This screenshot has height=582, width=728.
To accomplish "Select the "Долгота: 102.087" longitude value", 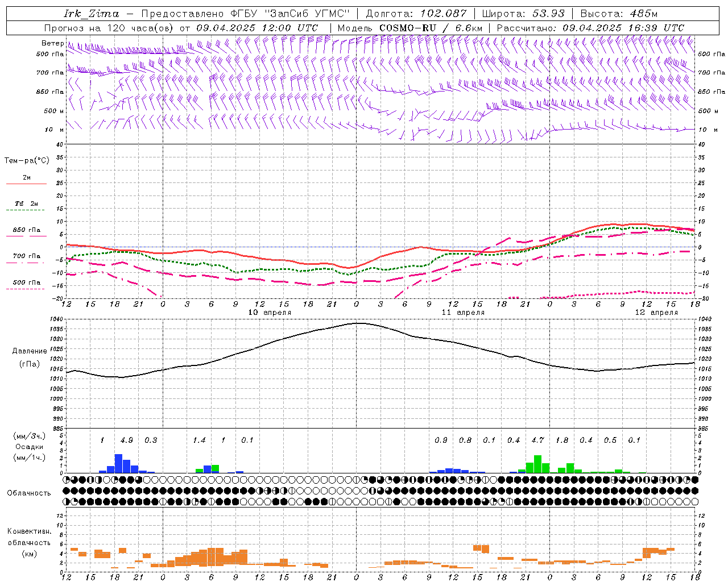I will pyautogui.click(x=416, y=14).
